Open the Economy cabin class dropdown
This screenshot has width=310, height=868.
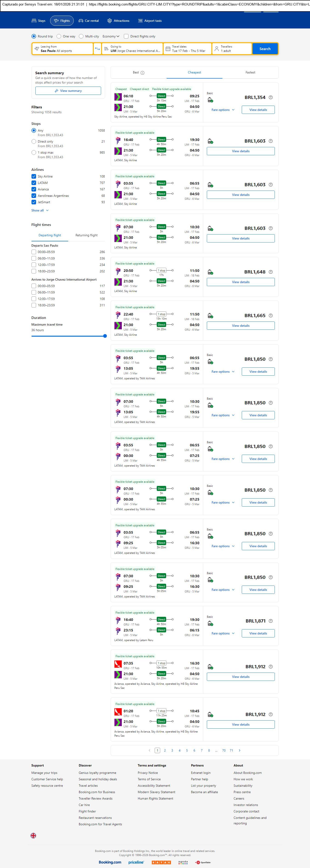click(x=111, y=36)
